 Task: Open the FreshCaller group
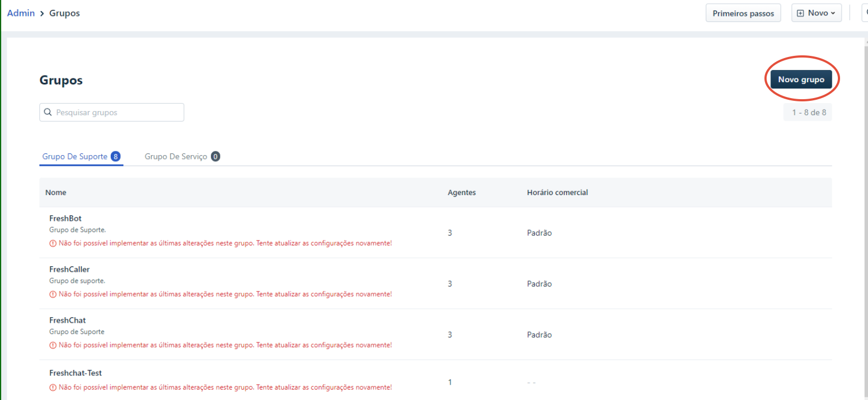coord(69,270)
